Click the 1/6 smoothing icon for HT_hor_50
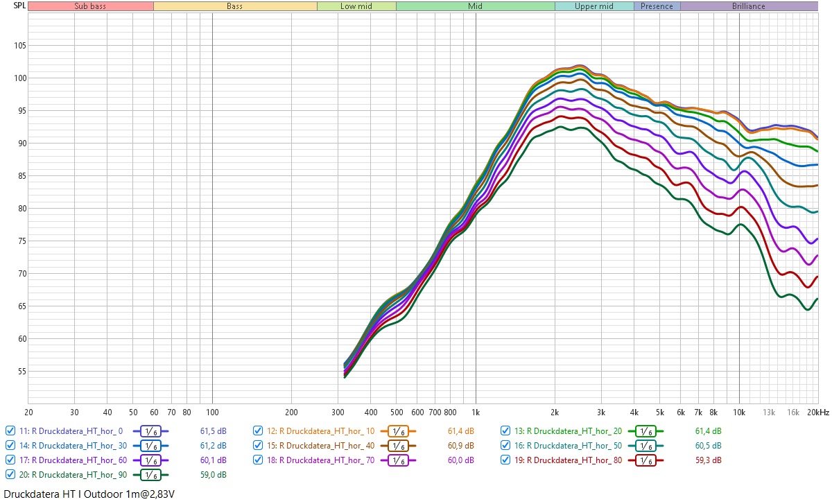Viewport: 832px width, 504px height. click(x=645, y=446)
